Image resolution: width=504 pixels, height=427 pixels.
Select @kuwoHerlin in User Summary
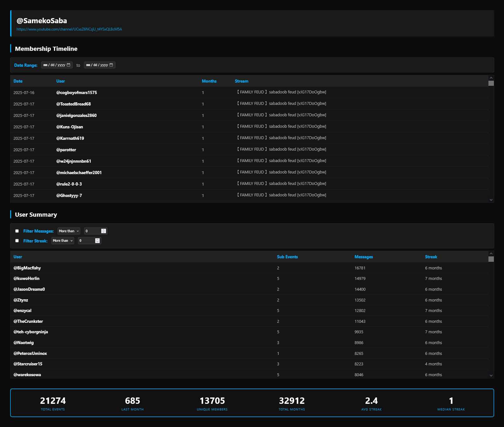click(26, 278)
